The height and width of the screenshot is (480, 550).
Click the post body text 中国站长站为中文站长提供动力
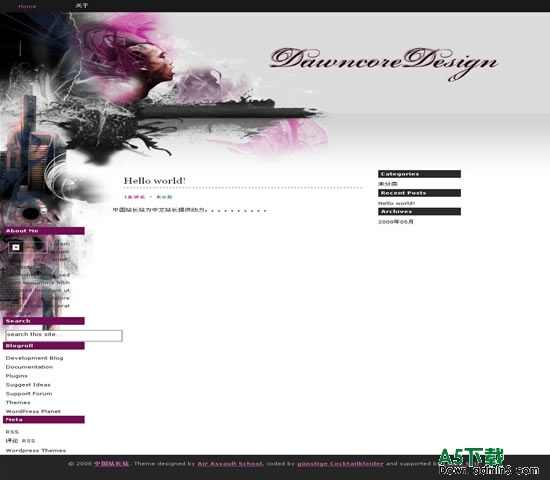tap(159, 210)
